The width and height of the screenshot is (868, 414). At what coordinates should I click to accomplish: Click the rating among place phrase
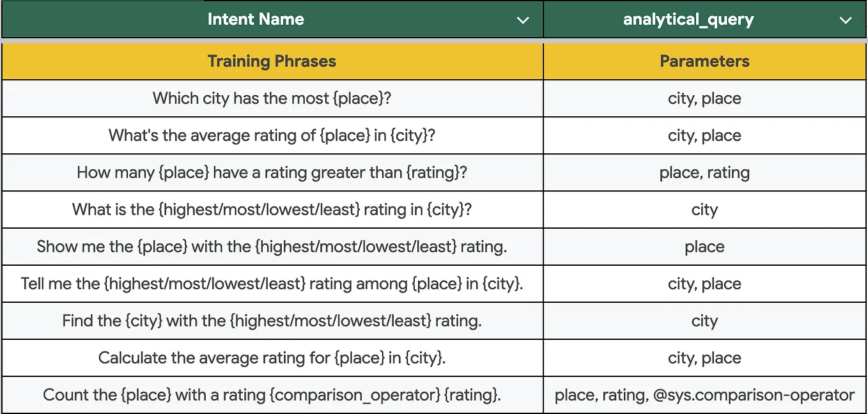pyautogui.click(x=271, y=284)
